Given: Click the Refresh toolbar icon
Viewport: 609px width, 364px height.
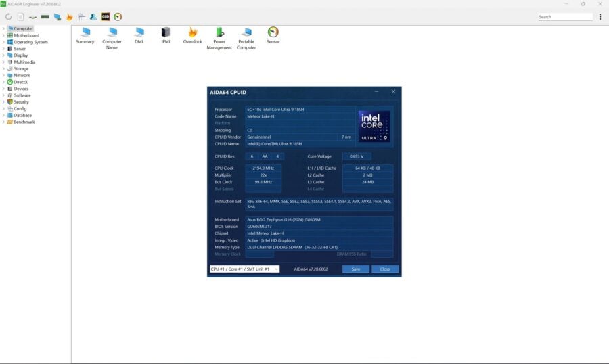Looking at the screenshot, I should [9, 17].
